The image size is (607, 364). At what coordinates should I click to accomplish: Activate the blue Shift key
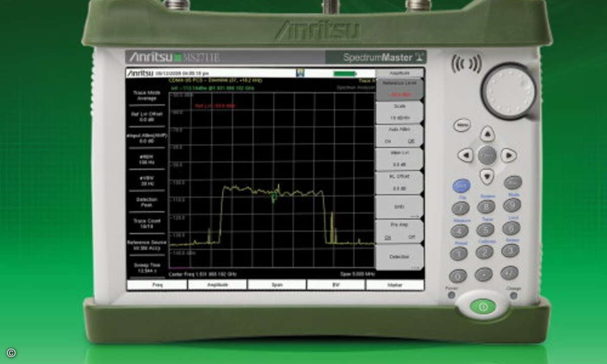(x=461, y=186)
